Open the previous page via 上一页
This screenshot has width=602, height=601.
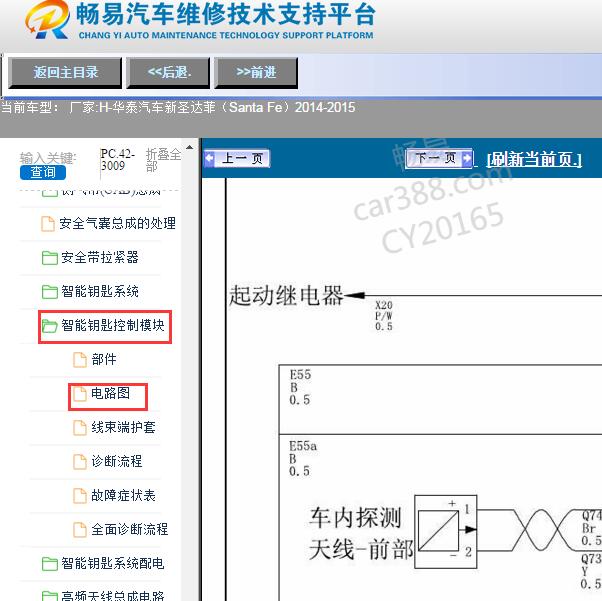[237, 158]
